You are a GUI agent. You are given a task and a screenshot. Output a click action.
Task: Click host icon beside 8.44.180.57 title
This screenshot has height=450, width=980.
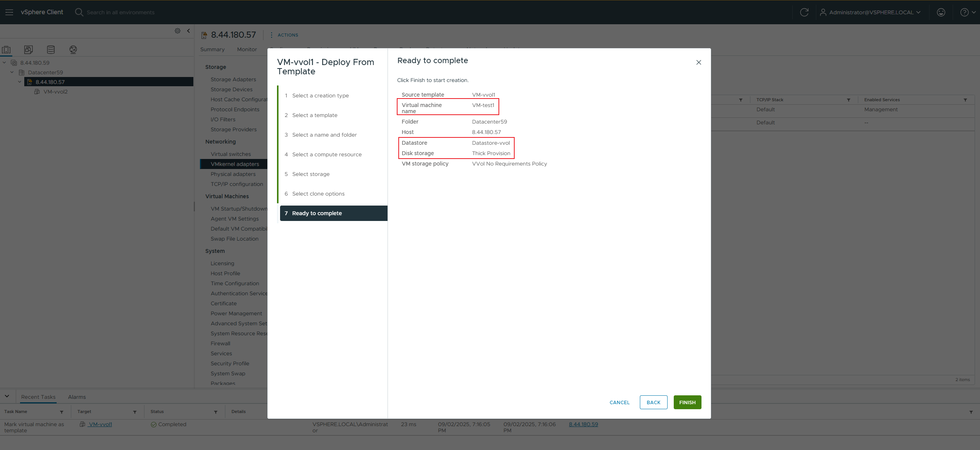coord(204,35)
